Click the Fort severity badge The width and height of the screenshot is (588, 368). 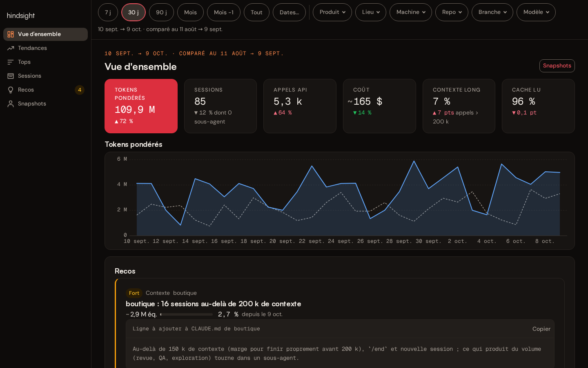134,293
